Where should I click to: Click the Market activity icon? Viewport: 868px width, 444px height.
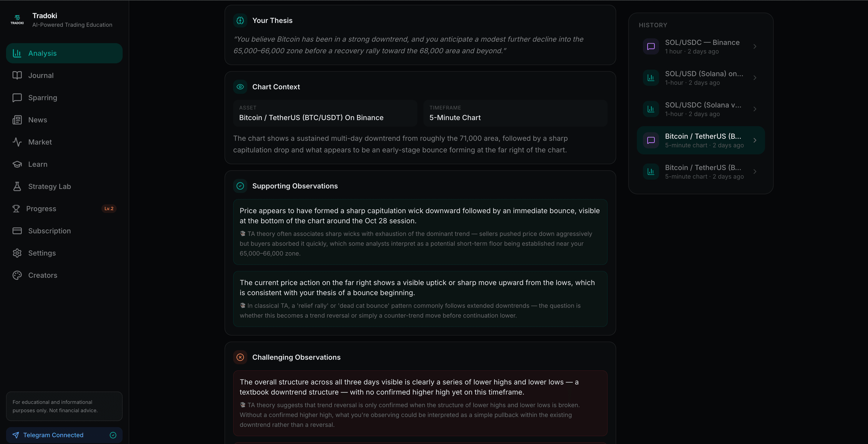[17, 142]
